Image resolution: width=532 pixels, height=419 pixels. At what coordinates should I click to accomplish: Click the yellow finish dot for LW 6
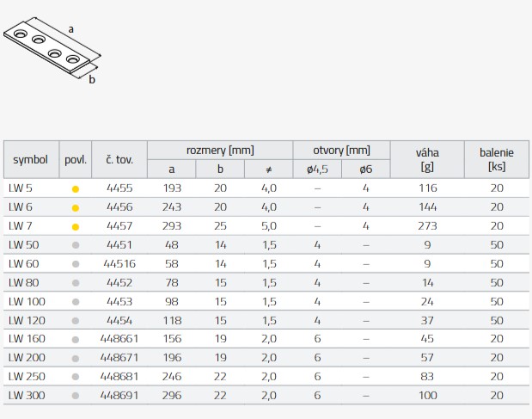coord(76,207)
